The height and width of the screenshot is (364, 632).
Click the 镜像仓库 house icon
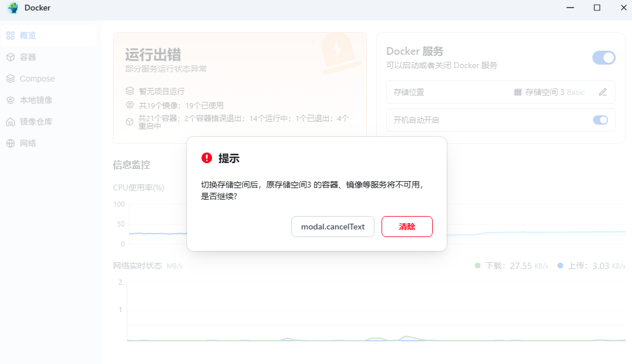click(10, 122)
